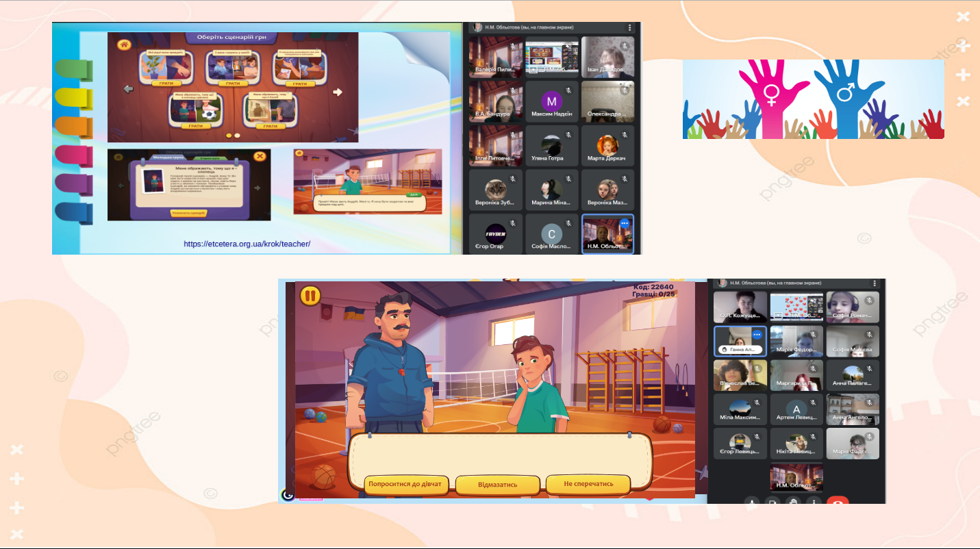Screen dimensions: 980x549
Task: Click the muted mic icon on Артем Левиц... tile
Action: [x=813, y=403]
